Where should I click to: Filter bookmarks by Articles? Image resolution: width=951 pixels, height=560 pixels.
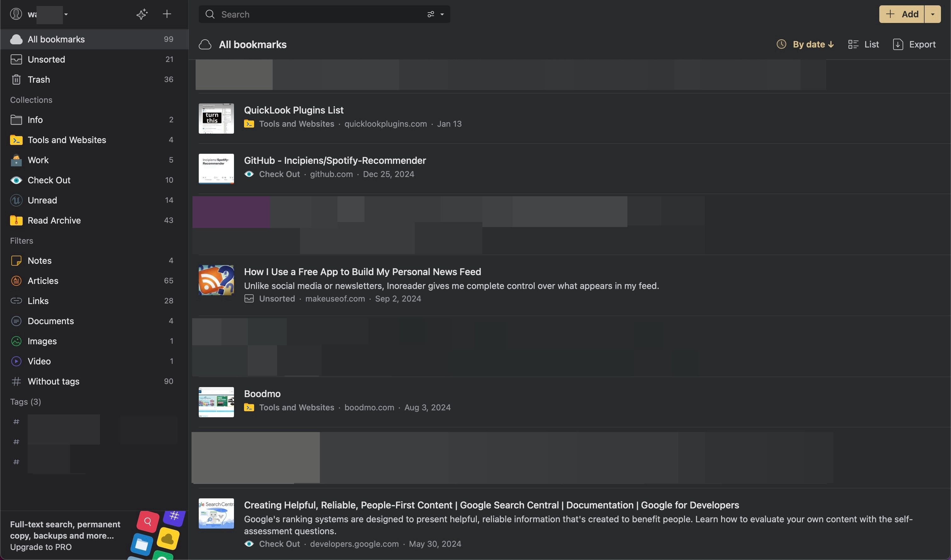click(43, 281)
